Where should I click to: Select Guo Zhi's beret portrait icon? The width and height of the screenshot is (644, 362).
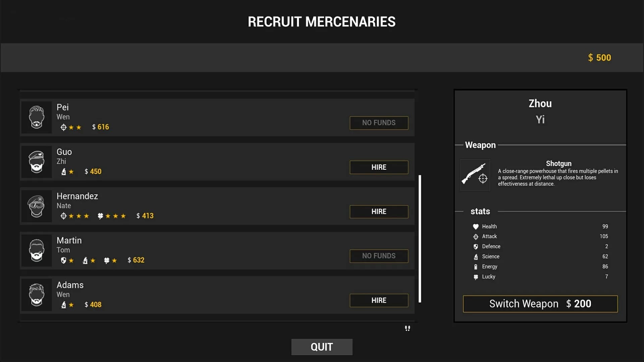[x=37, y=162]
